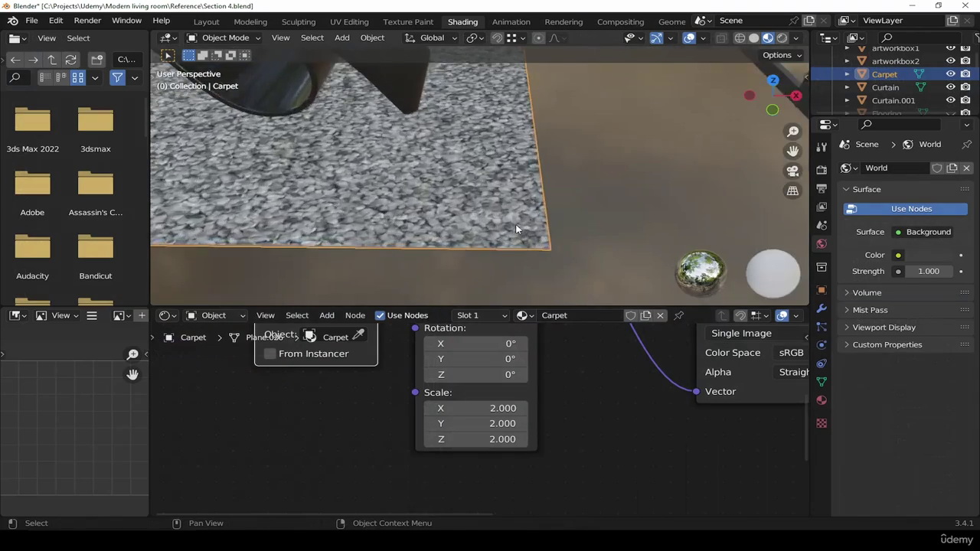This screenshot has width=980, height=551.
Task: Click the image editor zoom magnifier icon
Action: [132, 354]
